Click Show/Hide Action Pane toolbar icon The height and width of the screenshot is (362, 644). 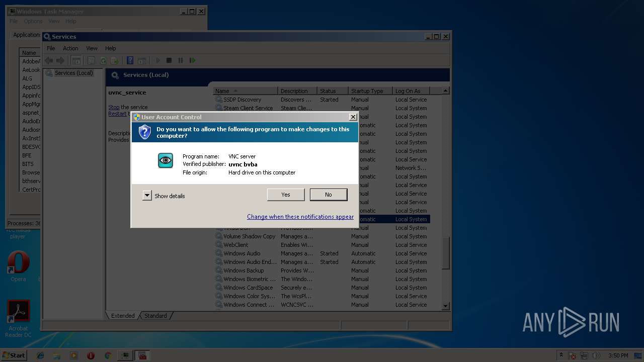(x=142, y=60)
